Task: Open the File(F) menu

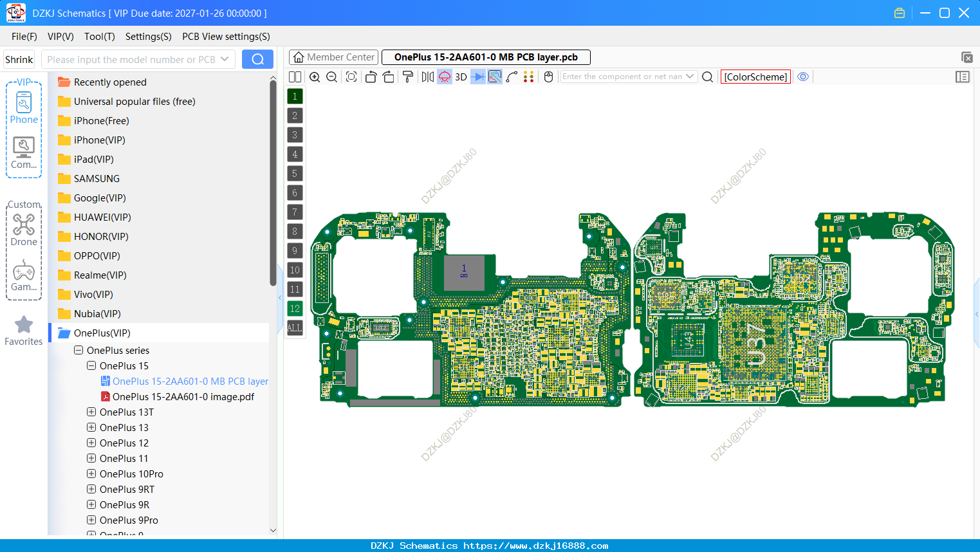Action: click(x=24, y=37)
